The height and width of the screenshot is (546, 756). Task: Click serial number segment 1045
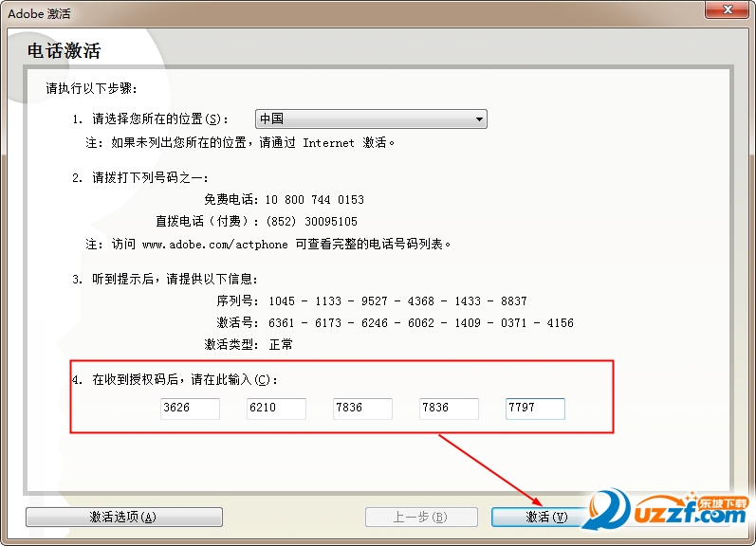(x=282, y=301)
